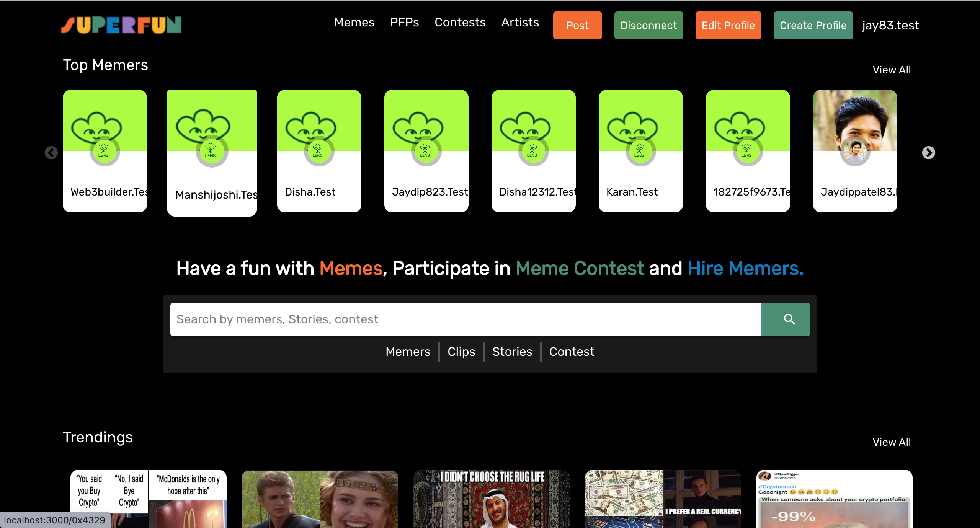Click Karan.Test Lens avatar icon

[x=640, y=151]
